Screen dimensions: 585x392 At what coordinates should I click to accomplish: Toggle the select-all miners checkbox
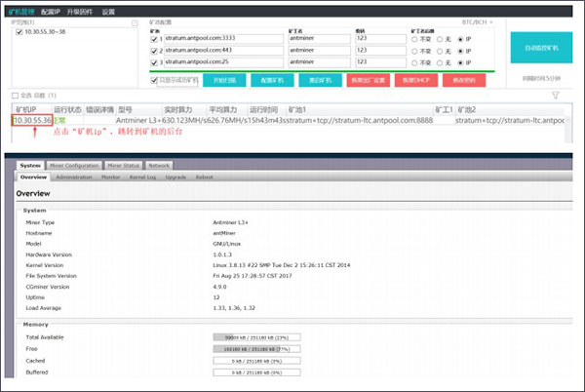pyautogui.click(x=15, y=96)
